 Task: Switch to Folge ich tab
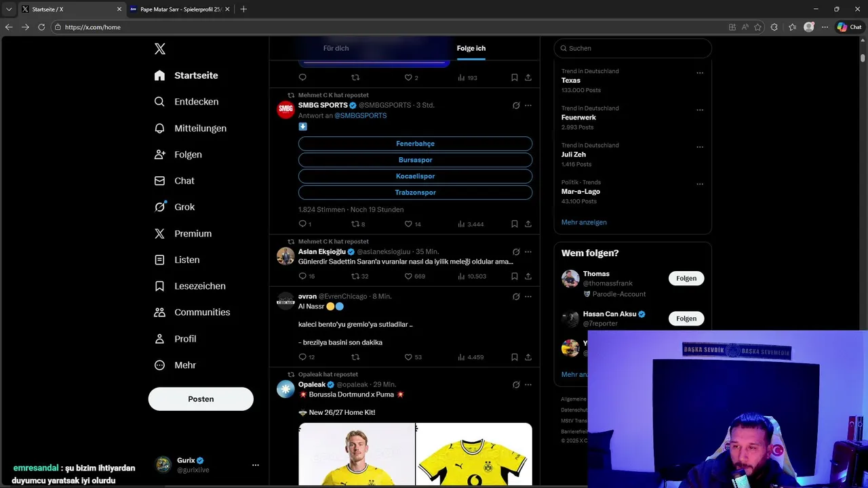coord(471,48)
